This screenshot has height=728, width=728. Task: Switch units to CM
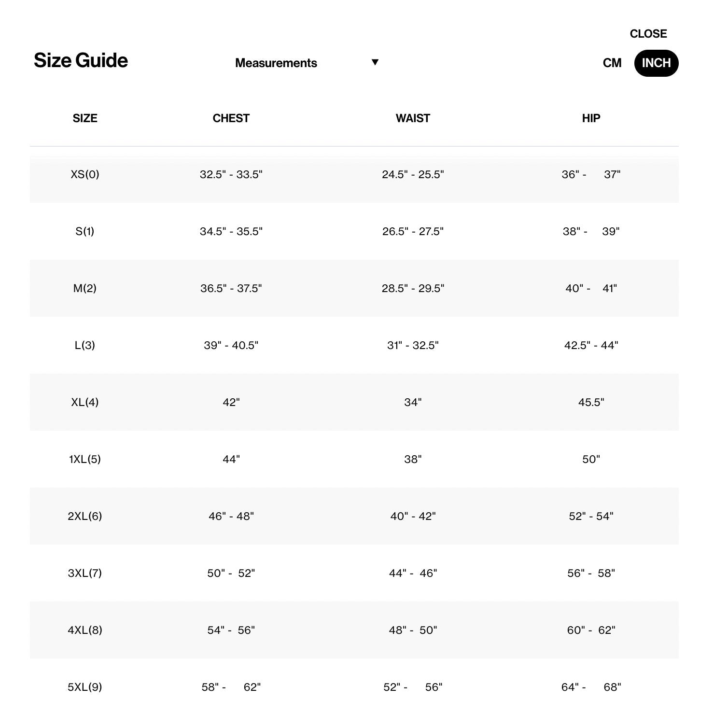[x=612, y=63]
